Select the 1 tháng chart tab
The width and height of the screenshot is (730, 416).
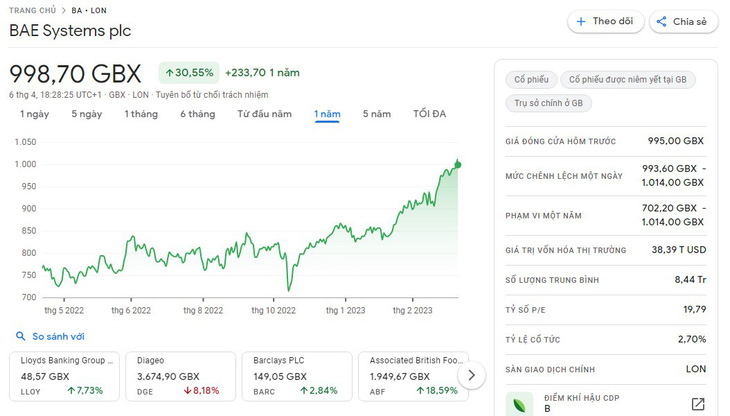pyautogui.click(x=141, y=114)
